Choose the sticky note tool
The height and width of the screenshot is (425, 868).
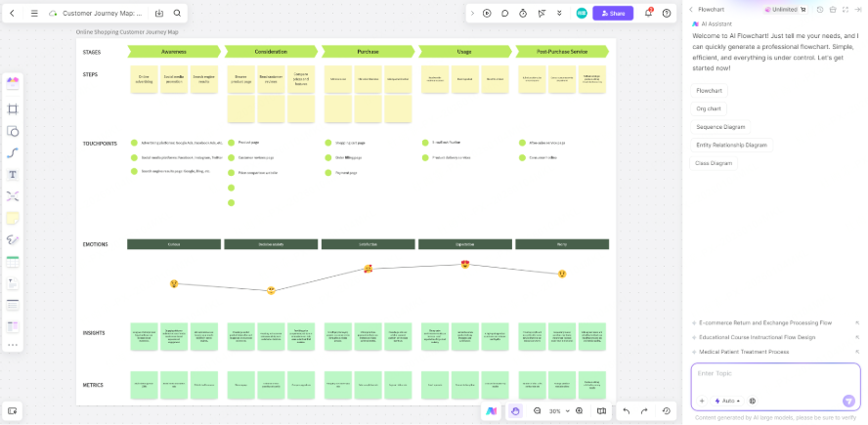[13, 218]
